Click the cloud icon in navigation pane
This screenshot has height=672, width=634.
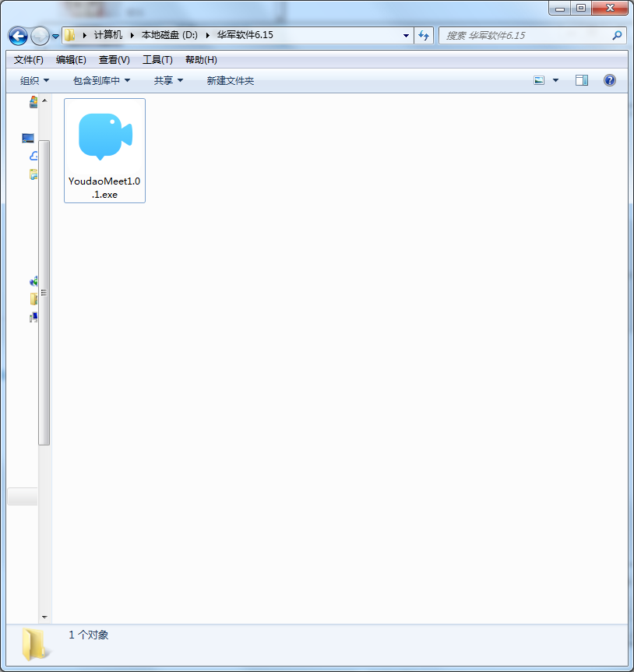click(x=33, y=156)
